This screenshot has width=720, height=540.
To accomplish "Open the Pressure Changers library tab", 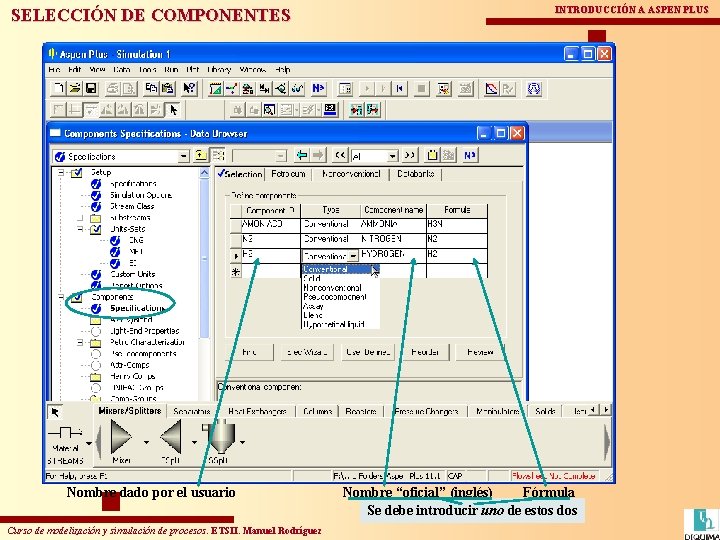I will (426, 411).
